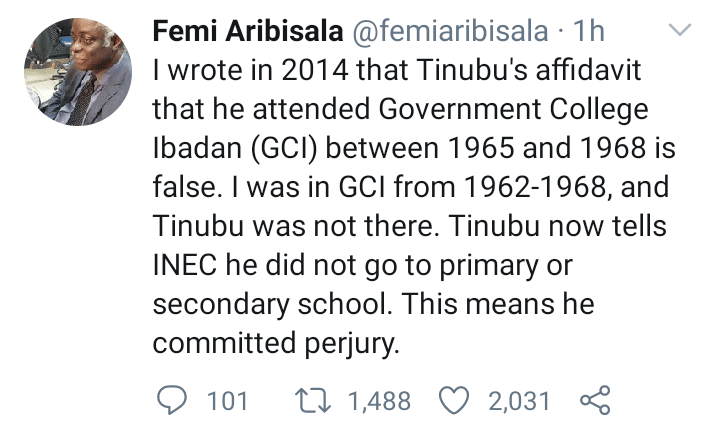This screenshot has width=720, height=436.
Task: View the 1,488 retweets count
Action: (x=379, y=401)
